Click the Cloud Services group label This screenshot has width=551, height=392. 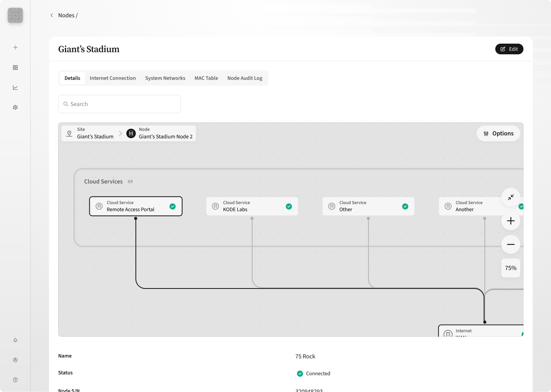pos(104,181)
